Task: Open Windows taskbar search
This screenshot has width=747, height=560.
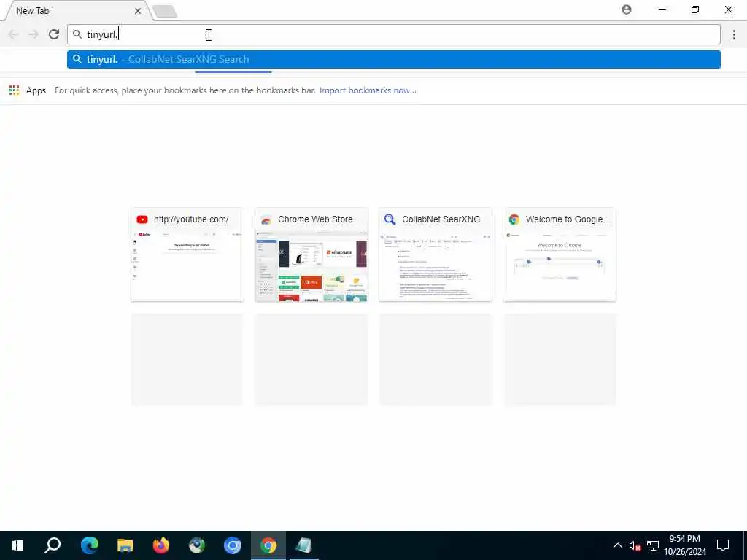Action: pyautogui.click(x=53, y=545)
